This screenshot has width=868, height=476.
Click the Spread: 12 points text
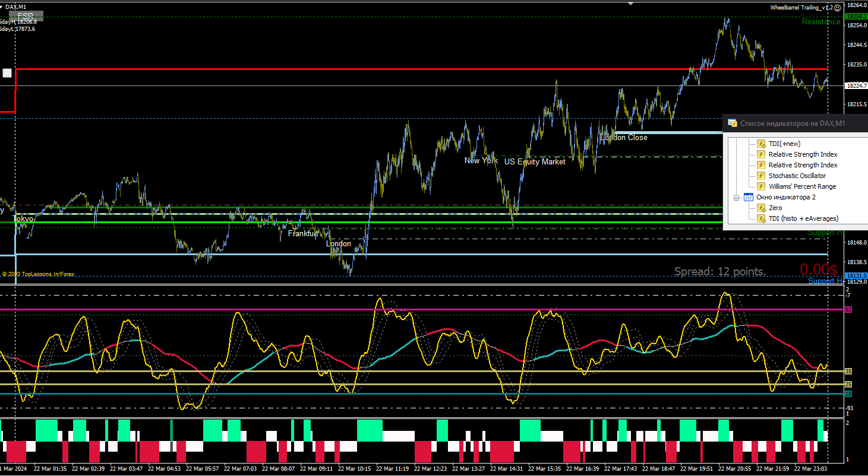[x=720, y=271]
